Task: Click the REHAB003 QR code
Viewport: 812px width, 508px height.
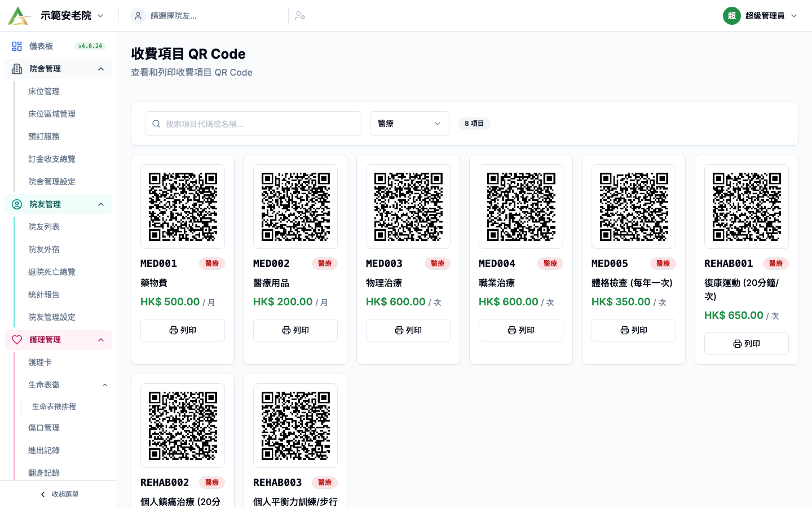Action: (x=295, y=426)
